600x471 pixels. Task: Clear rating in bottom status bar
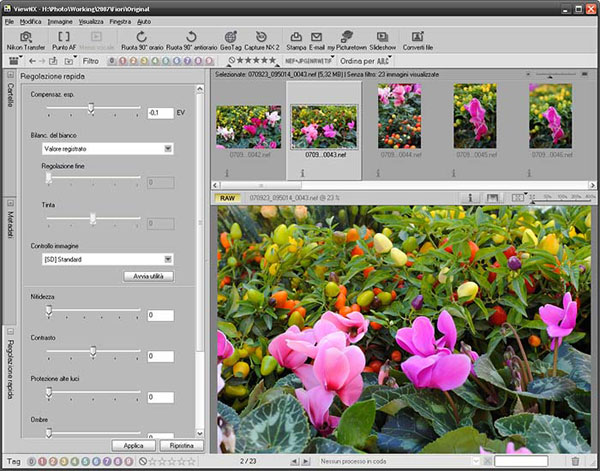point(143,461)
